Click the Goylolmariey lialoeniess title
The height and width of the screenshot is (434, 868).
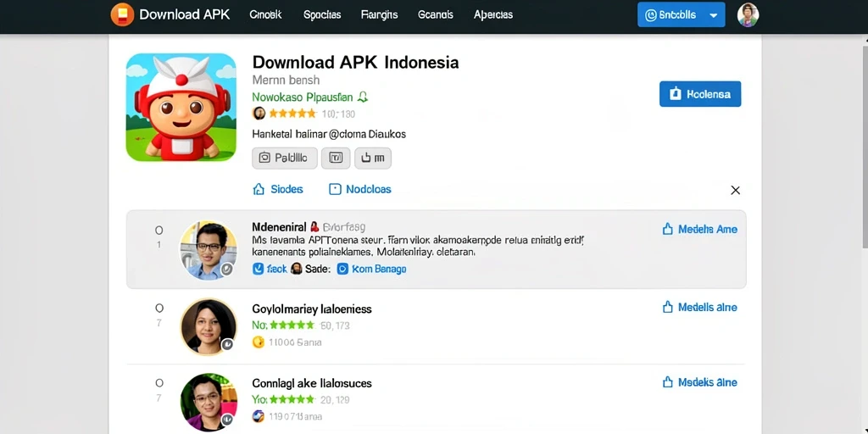click(312, 309)
